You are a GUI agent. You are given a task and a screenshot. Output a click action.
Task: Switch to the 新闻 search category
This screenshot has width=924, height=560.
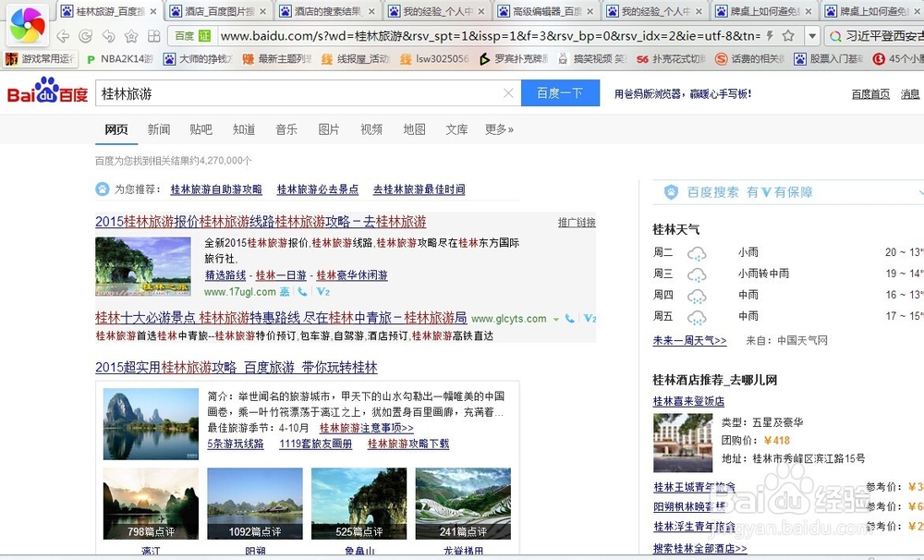pos(159,129)
